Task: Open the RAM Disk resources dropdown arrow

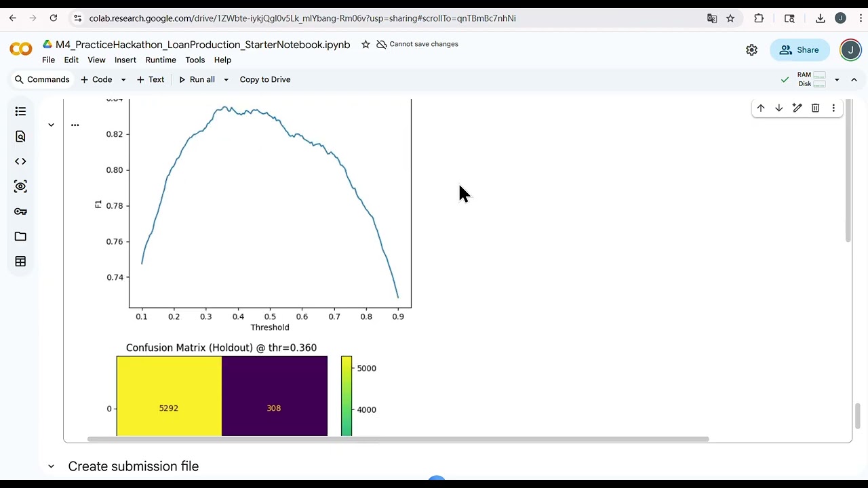Action: pos(837,79)
